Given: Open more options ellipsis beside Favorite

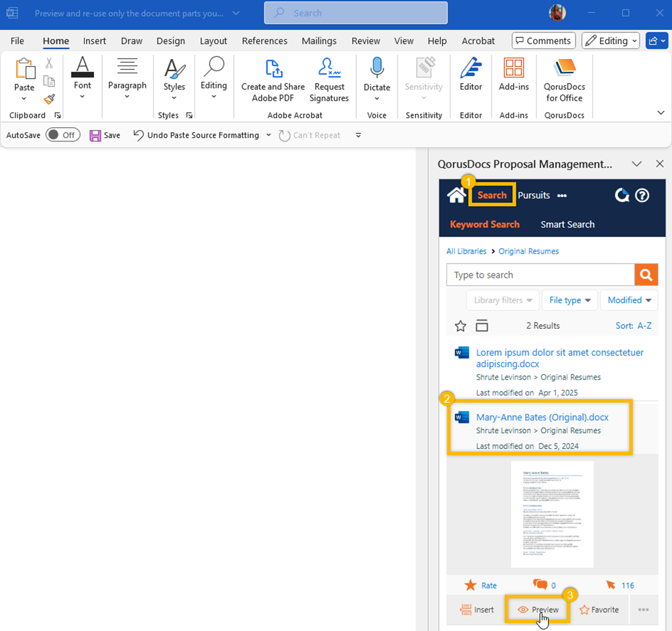Looking at the screenshot, I should pos(643,609).
